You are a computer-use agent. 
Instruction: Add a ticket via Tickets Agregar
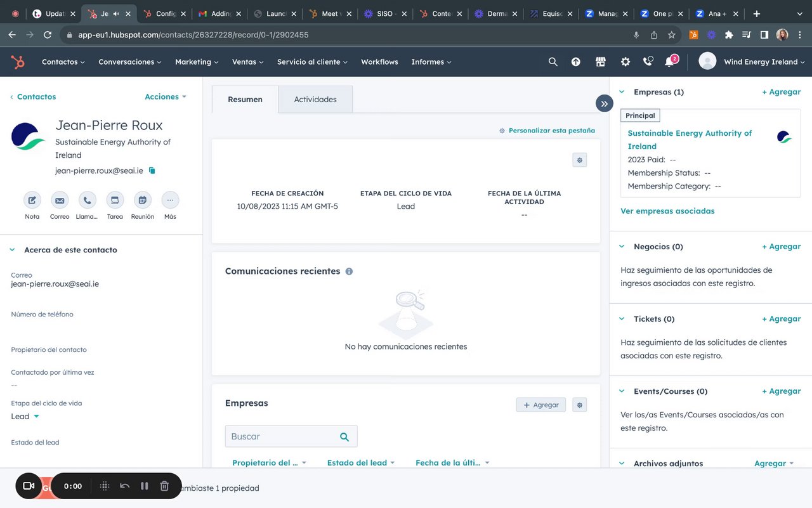[x=782, y=319]
